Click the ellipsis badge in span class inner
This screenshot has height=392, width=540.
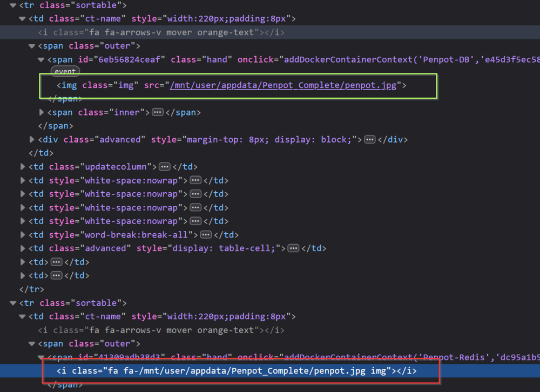click(x=158, y=112)
